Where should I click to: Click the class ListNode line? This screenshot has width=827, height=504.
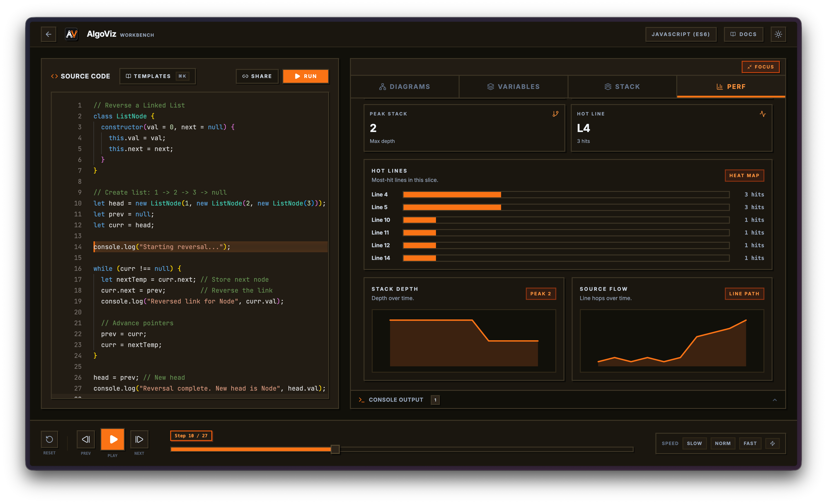(124, 116)
